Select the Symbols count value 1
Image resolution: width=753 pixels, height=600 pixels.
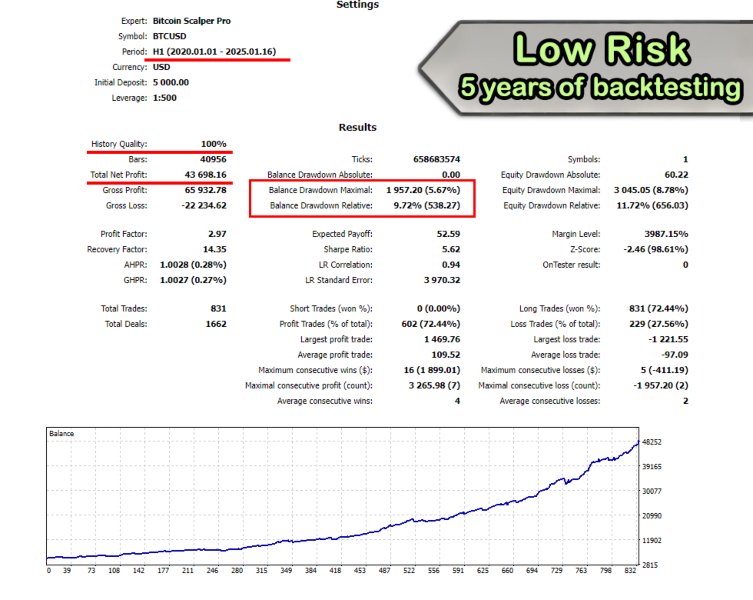pyautogui.click(x=685, y=159)
